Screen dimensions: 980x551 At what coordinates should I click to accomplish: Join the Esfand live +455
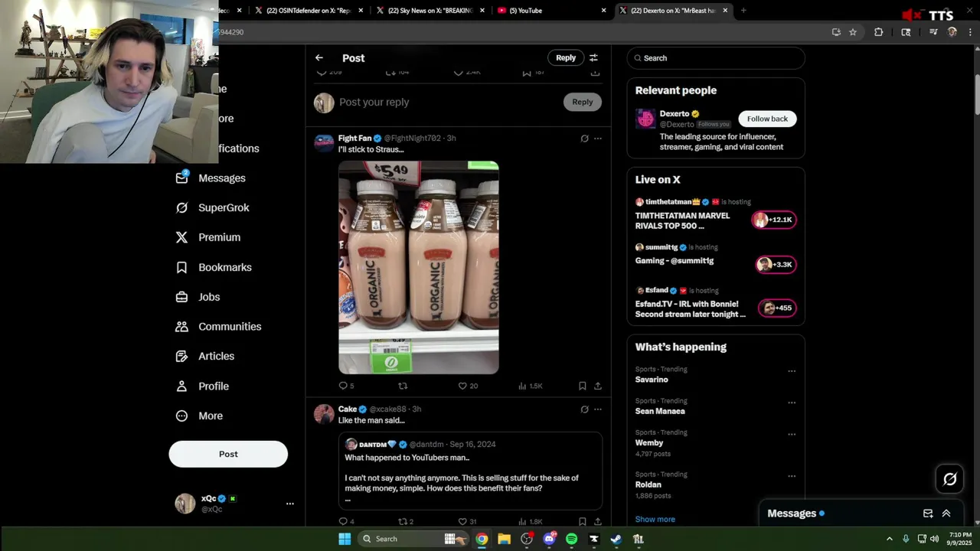pyautogui.click(x=777, y=308)
